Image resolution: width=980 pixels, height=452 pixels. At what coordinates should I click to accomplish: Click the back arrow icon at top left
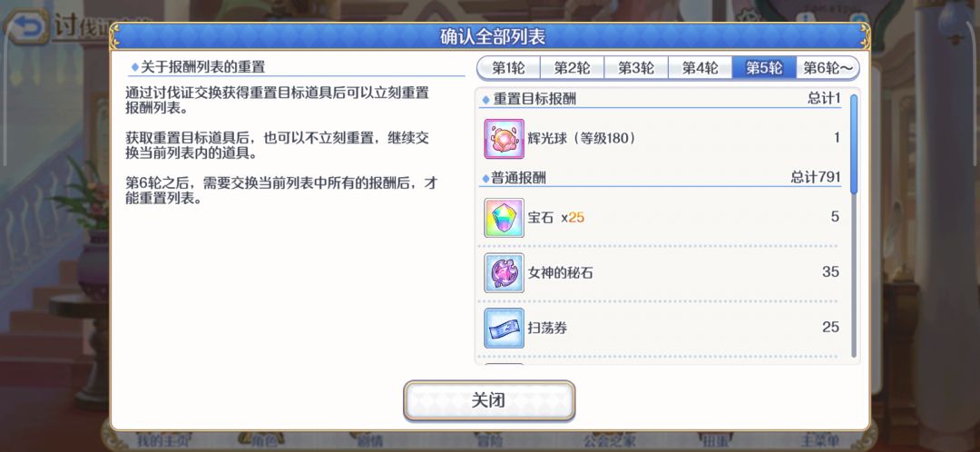coord(25,27)
